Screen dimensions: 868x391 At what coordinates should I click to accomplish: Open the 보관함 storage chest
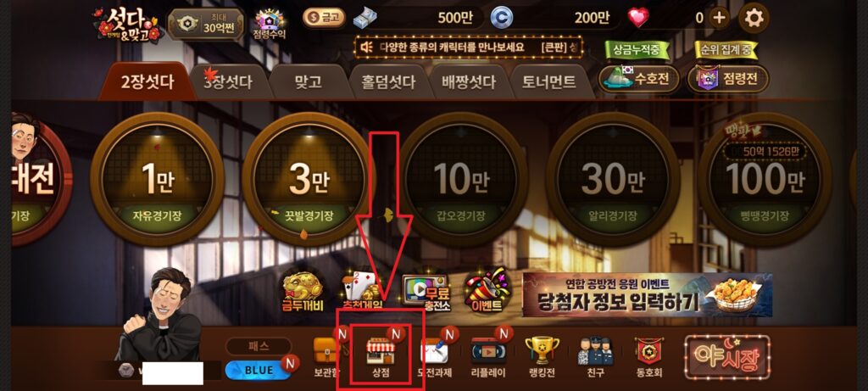pos(326,357)
